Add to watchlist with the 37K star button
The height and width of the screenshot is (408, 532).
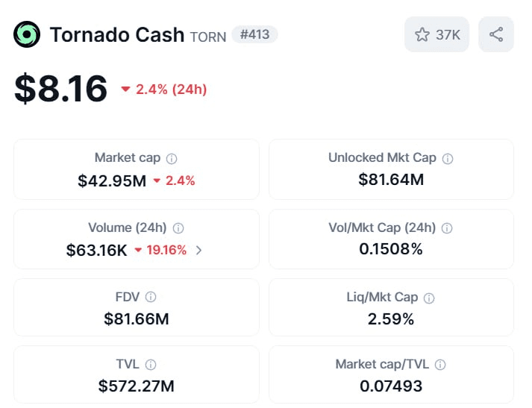[436, 34]
